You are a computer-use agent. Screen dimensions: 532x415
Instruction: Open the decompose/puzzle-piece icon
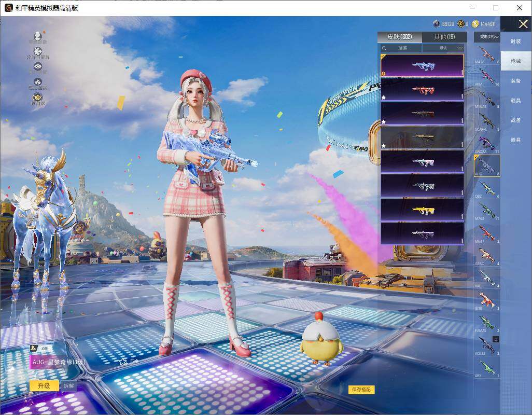[38, 52]
